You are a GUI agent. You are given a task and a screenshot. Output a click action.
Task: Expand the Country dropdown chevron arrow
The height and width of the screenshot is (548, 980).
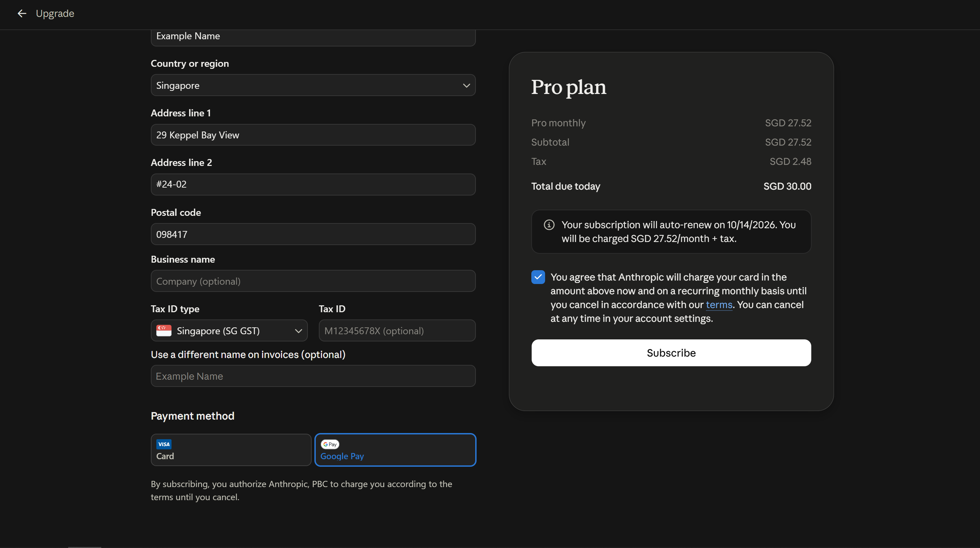(x=467, y=86)
